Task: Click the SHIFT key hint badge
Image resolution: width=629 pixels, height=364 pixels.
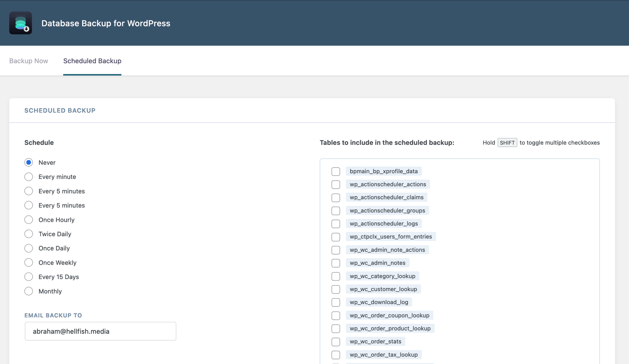Action: point(507,143)
